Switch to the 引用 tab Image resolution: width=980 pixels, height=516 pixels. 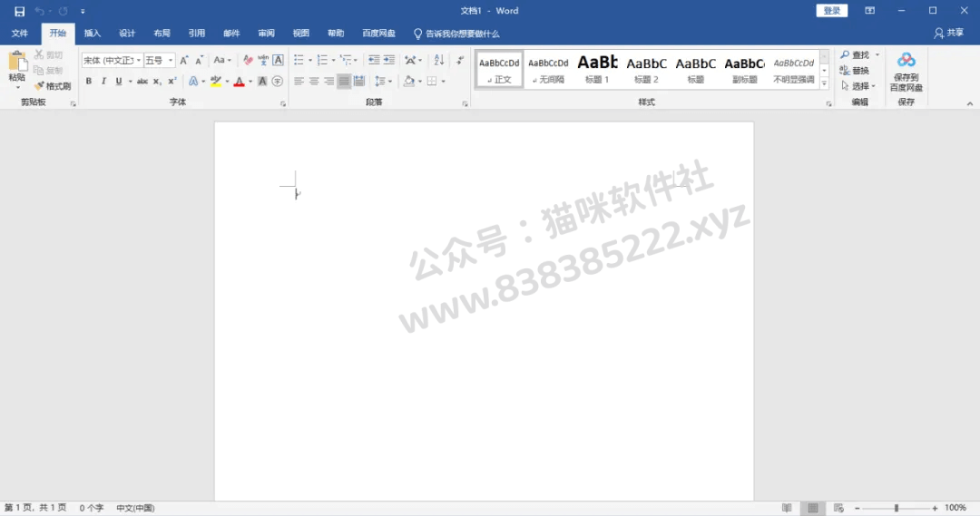click(x=197, y=34)
